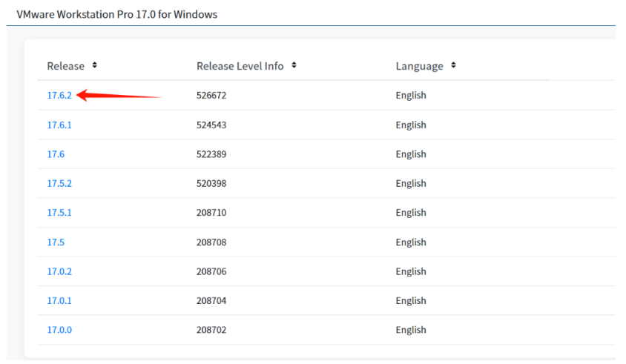The height and width of the screenshot is (364, 626).
Task: Click English in the 17.0.0 row
Action: tap(411, 330)
